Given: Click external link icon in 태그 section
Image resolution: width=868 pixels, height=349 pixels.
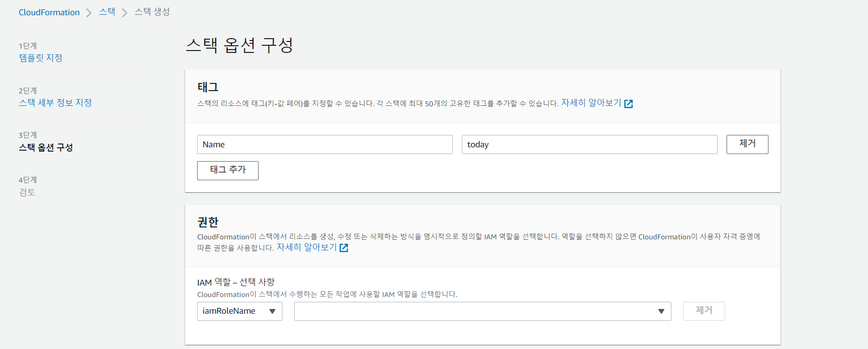Looking at the screenshot, I should click(x=629, y=104).
